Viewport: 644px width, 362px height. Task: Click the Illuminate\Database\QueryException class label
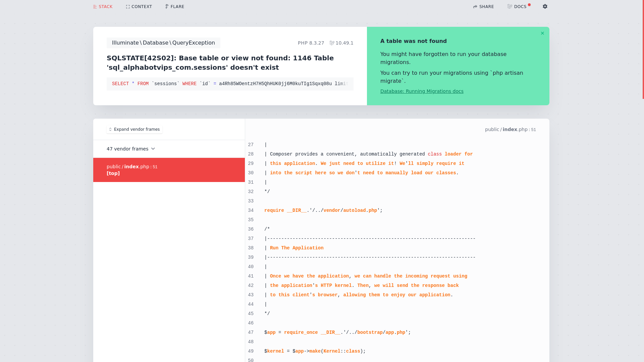(x=163, y=43)
